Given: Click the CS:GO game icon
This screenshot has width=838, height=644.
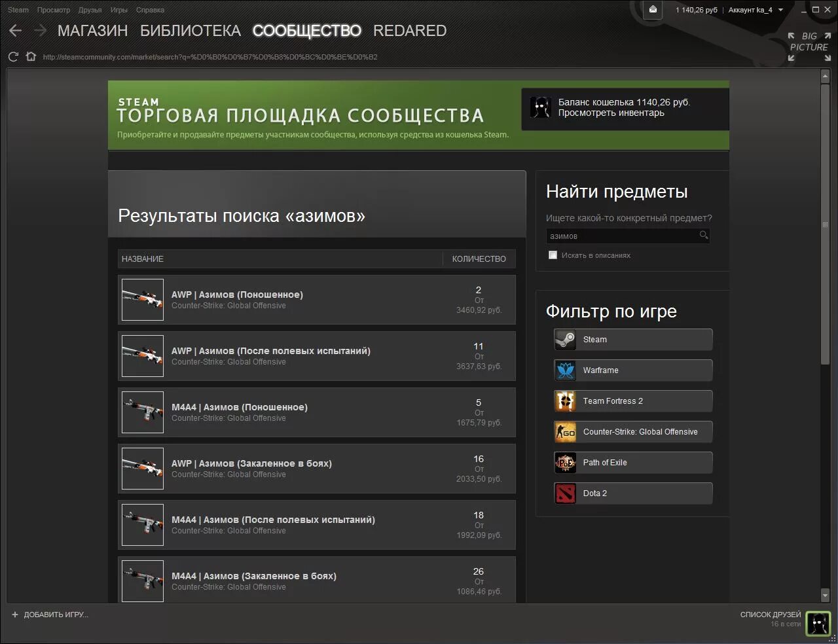Looking at the screenshot, I should [x=566, y=432].
